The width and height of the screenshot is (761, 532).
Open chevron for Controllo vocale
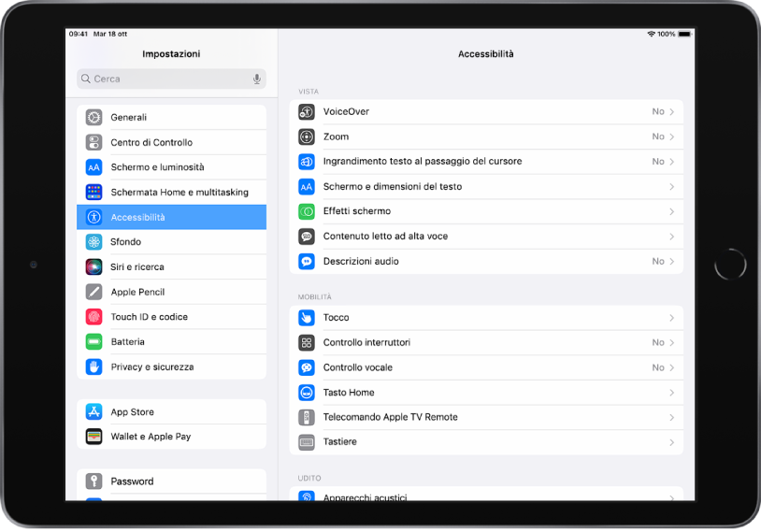point(671,368)
